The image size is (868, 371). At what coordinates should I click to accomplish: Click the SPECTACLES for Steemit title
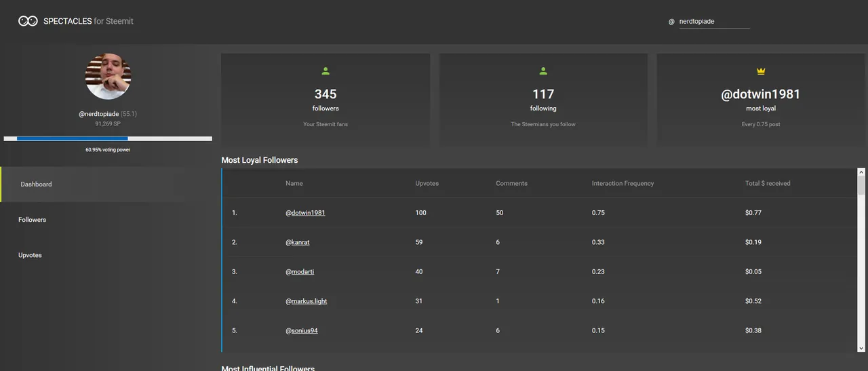tap(88, 21)
